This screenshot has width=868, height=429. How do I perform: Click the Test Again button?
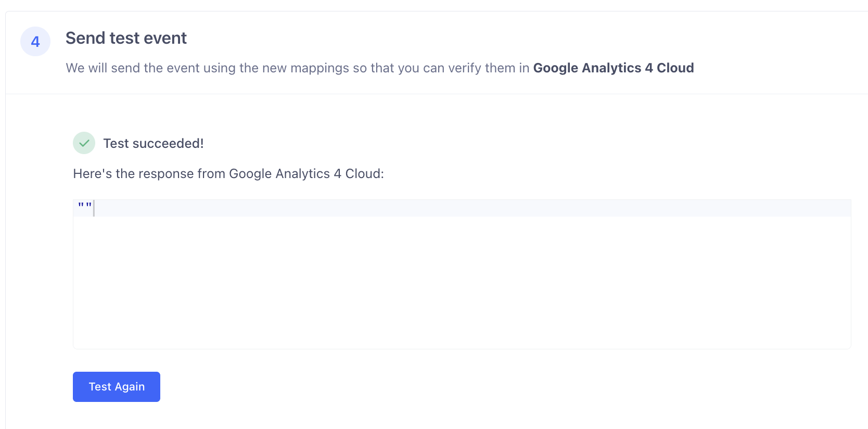point(117,387)
